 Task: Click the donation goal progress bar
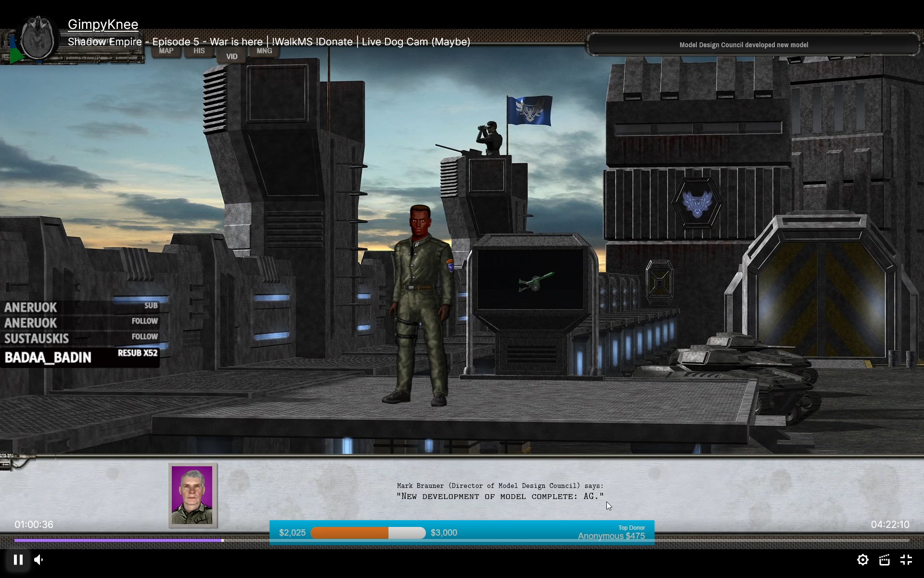368,533
